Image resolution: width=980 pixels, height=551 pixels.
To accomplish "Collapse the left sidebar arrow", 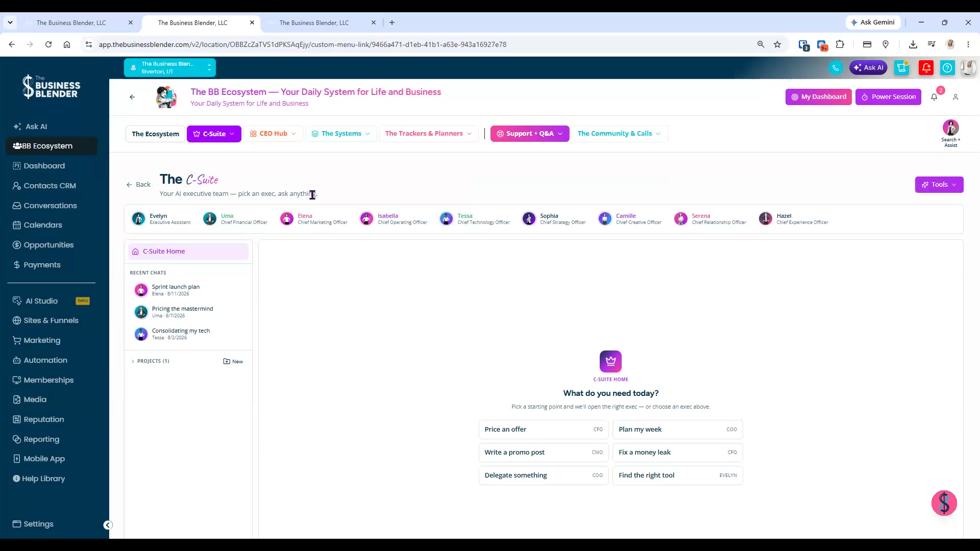I will pos(108,525).
